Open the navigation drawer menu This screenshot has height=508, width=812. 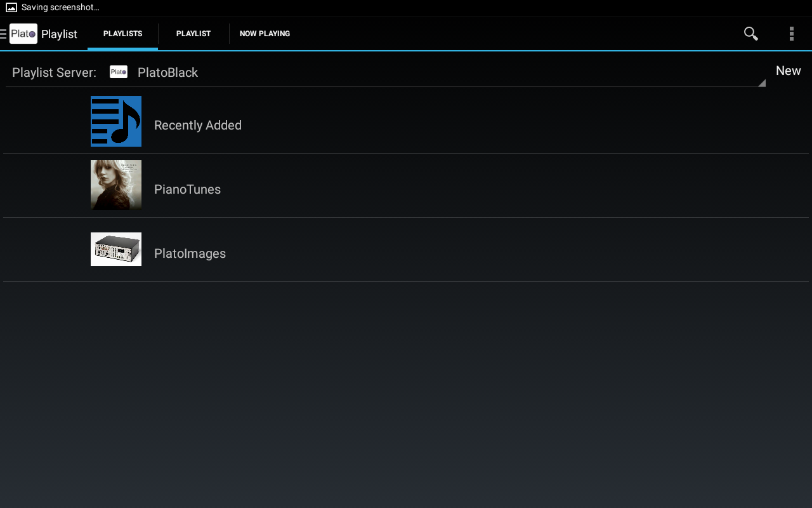pos(4,34)
